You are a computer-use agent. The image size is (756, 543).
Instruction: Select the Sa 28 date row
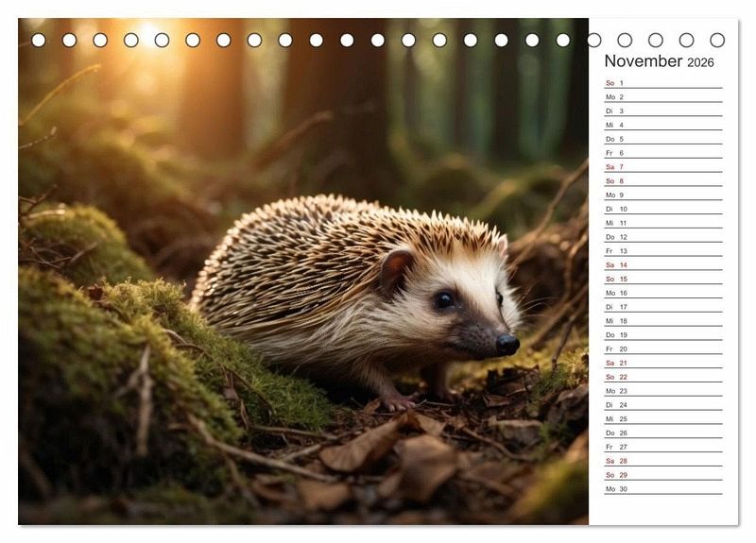pyautogui.click(x=662, y=461)
